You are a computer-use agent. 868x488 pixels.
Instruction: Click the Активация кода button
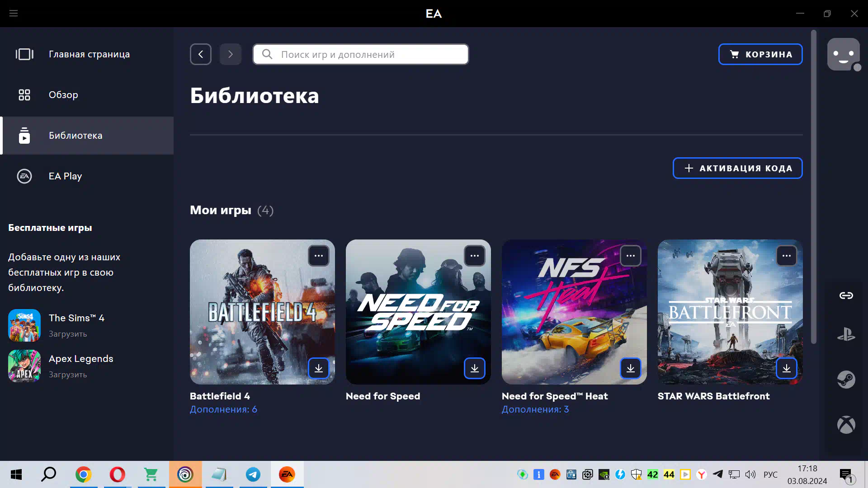click(737, 168)
